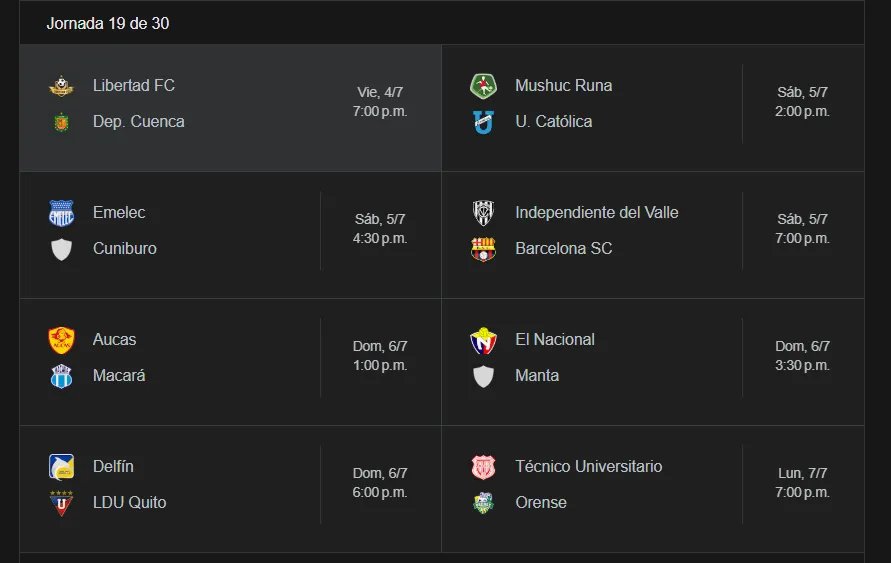The height and width of the screenshot is (563, 891).
Task: Open match time Sáb, 5/7 4:30 p.m.
Action: pos(380,229)
